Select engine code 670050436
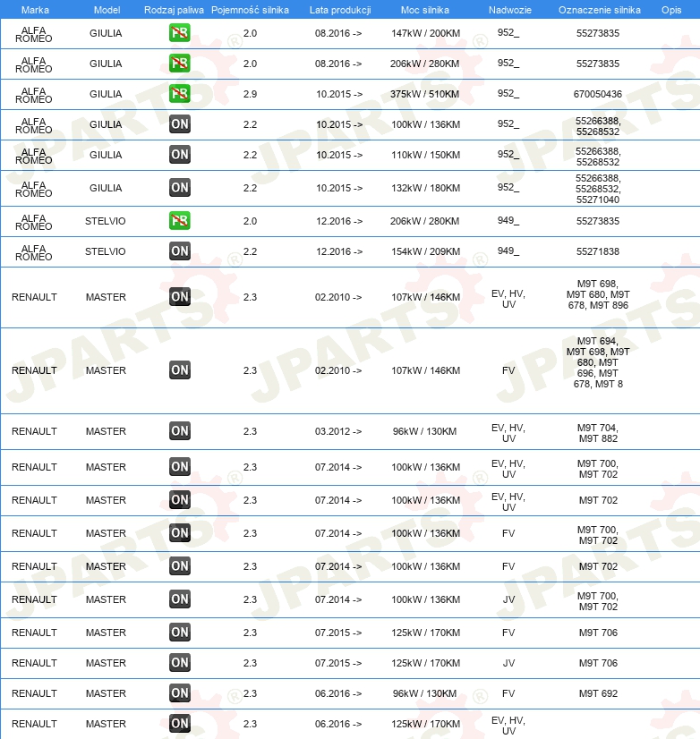The image size is (700, 739). [598, 94]
